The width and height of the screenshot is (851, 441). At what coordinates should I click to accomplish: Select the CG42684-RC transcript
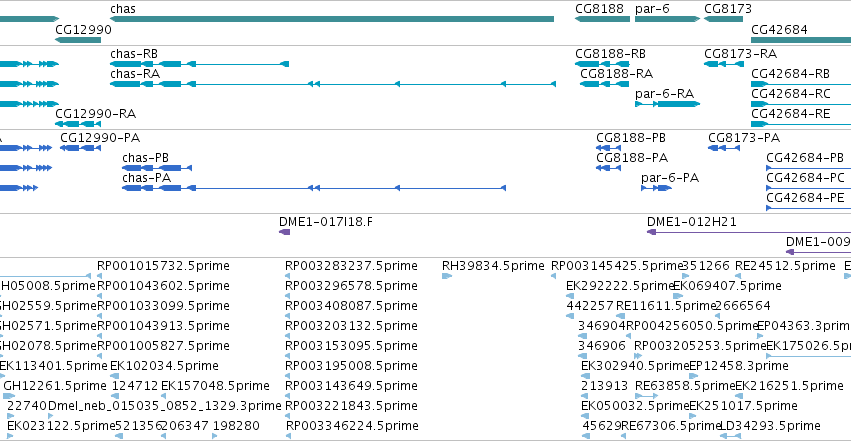click(x=801, y=104)
